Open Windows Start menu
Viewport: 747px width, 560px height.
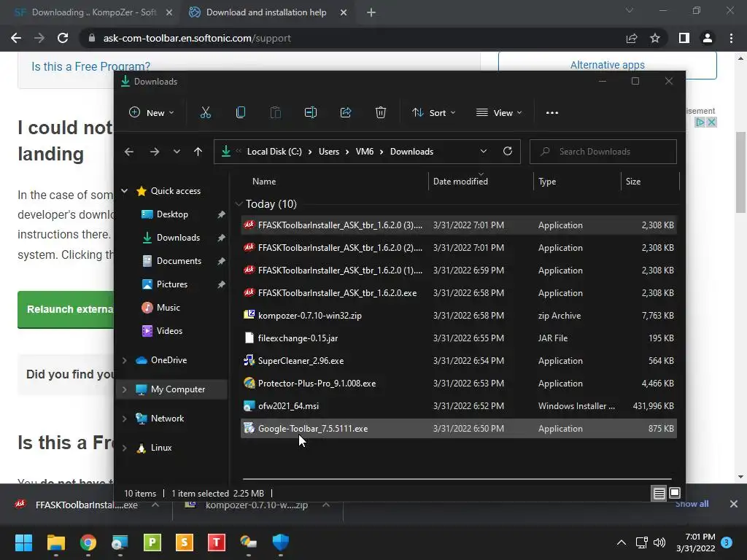point(23,542)
